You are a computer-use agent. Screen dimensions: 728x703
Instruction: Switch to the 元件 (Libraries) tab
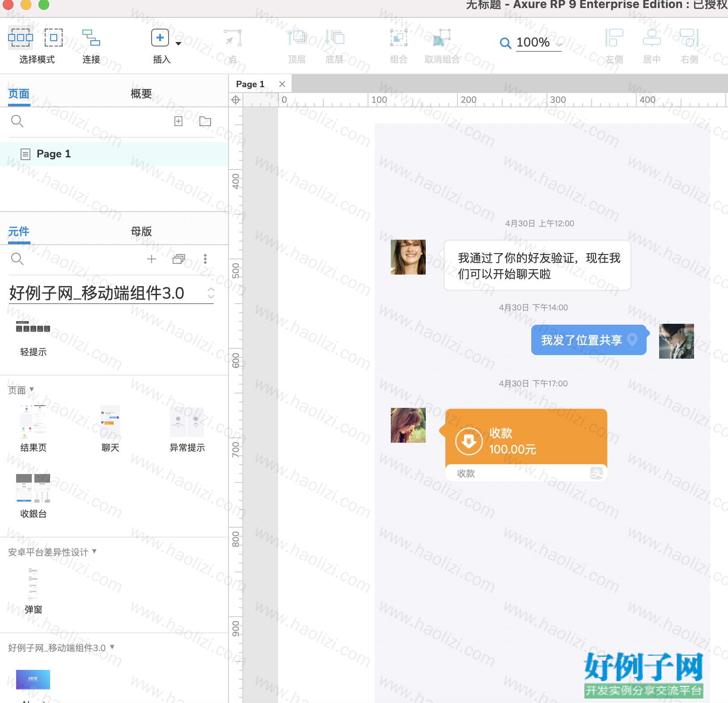19,232
